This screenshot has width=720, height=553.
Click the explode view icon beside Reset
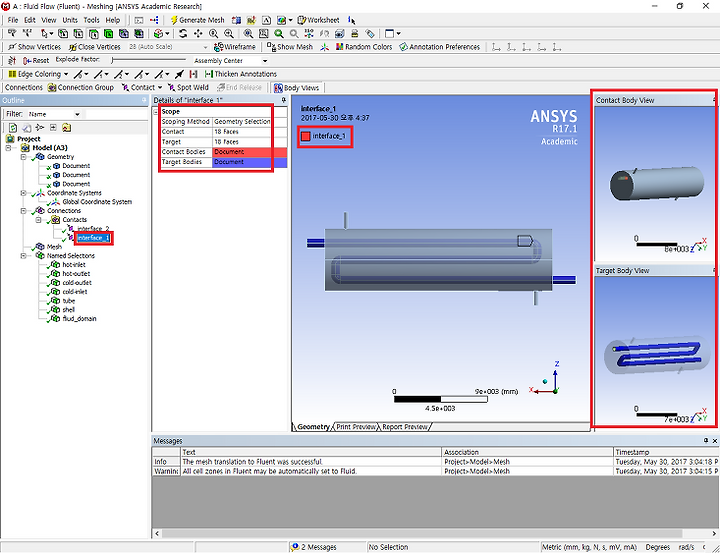[12, 61]
